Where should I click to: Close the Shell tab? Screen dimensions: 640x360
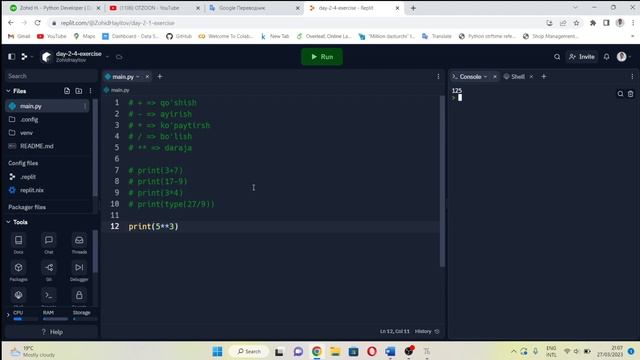tap(531, 77)
